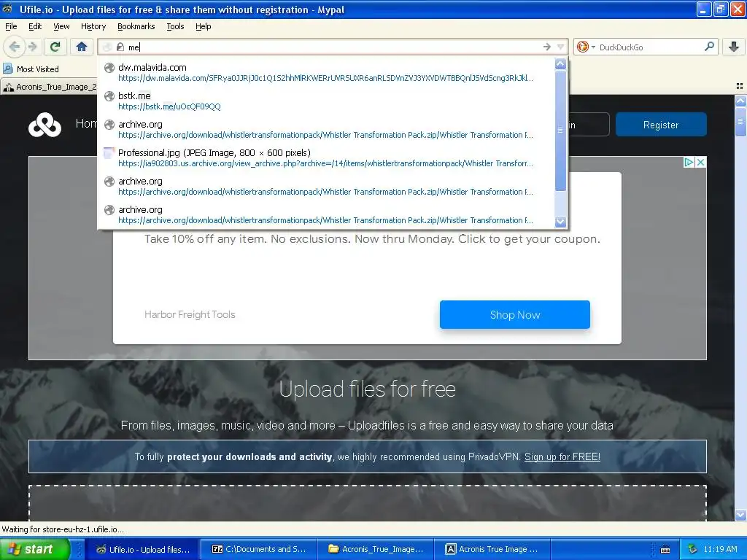Click the globe icon beside dw.malavida.com
The height and width of the screenshot is (560, 747).
point(109,68)
